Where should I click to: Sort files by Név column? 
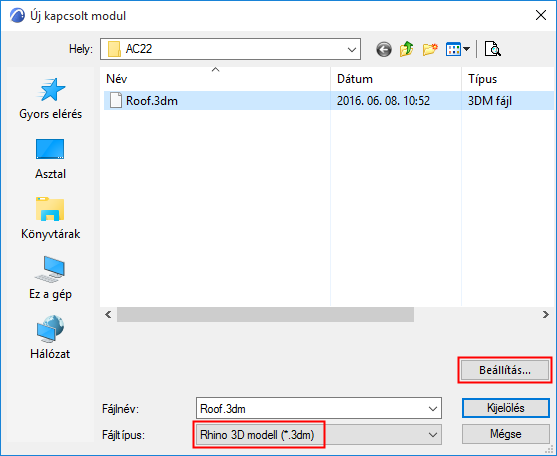pyautogui.click(x=215, y=78)
